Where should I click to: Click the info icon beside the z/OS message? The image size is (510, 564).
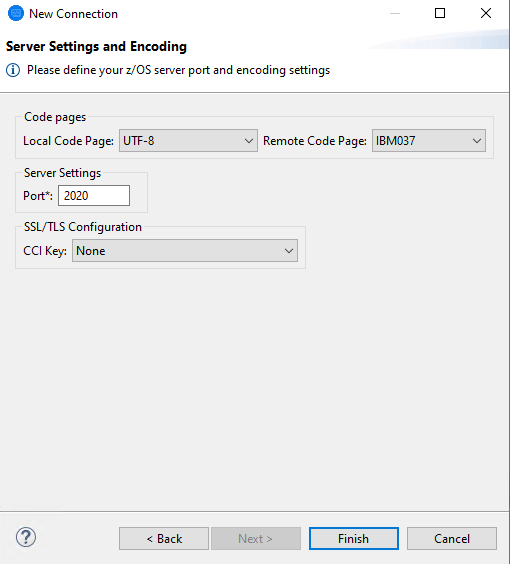click(x=13, y=70)
